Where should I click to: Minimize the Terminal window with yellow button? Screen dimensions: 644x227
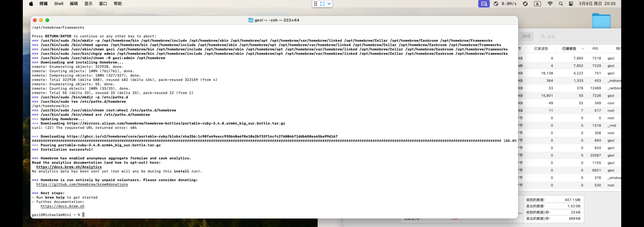click(41, 20)
